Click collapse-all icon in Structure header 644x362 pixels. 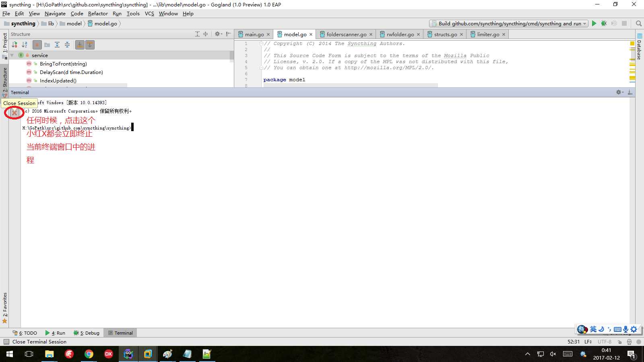point(205,34)
